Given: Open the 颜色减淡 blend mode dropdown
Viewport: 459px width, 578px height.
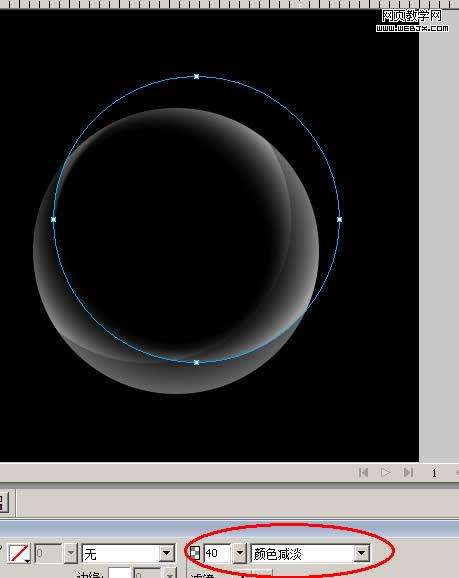Looking at the screenshot, I should [310, 553].
